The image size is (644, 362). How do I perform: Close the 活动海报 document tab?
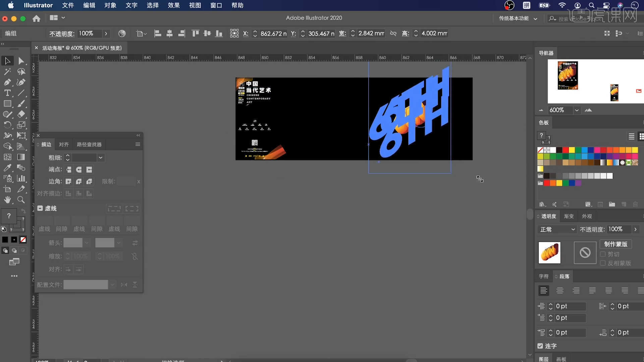click(x=36, y=48)
